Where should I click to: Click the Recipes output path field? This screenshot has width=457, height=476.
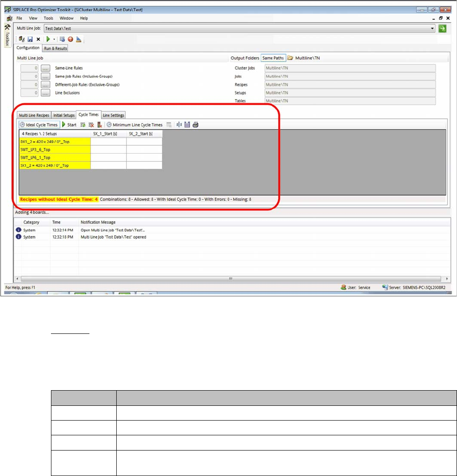point(350,84)
